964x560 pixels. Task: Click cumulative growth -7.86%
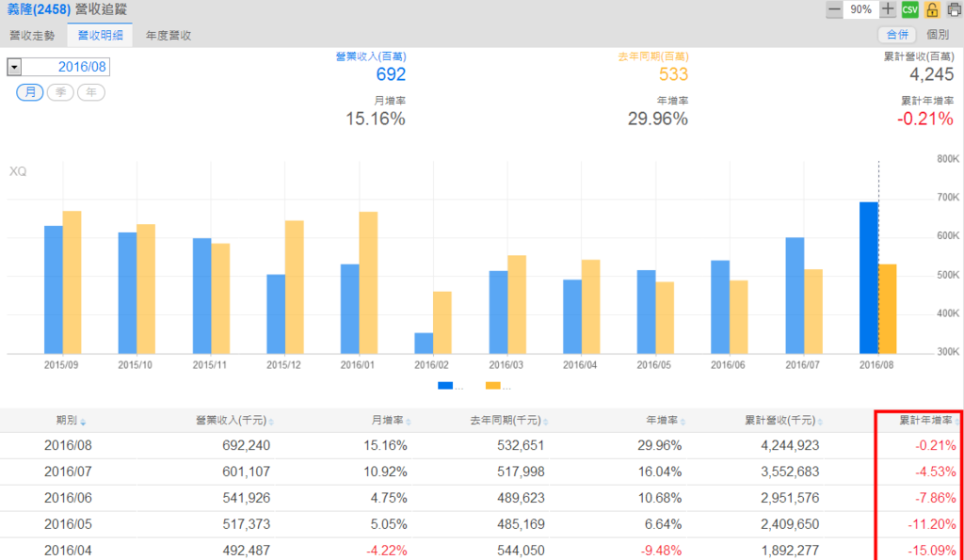[936, 498]
